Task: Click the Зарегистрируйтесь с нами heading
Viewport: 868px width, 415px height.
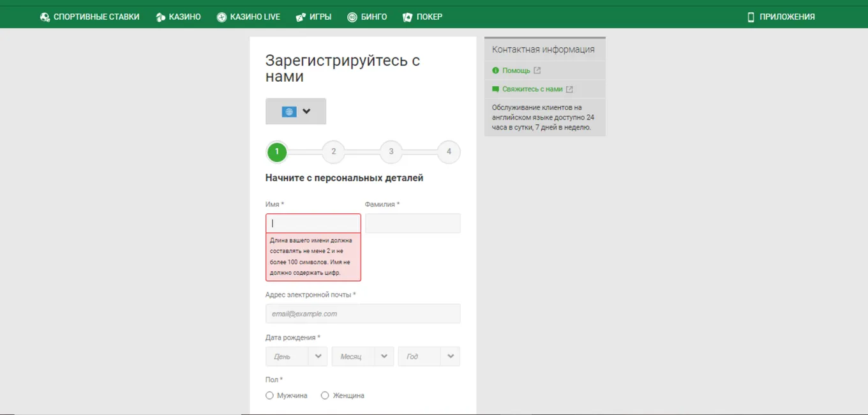Action: 343,68
